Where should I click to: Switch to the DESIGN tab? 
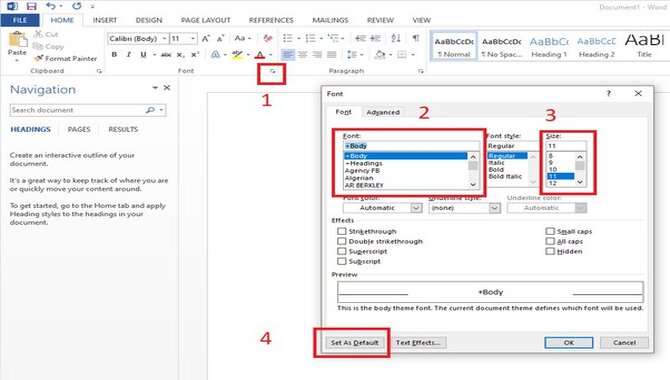(149, 20)
